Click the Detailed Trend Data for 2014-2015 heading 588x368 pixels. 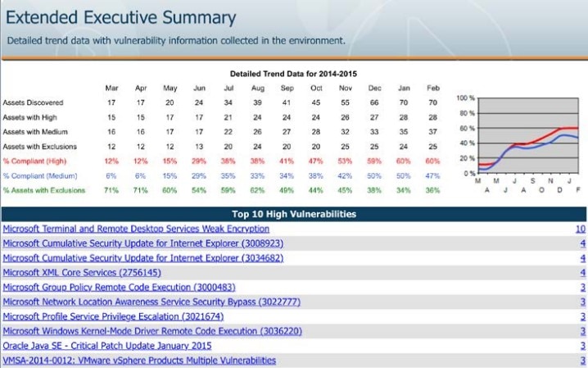click(293, 74)
